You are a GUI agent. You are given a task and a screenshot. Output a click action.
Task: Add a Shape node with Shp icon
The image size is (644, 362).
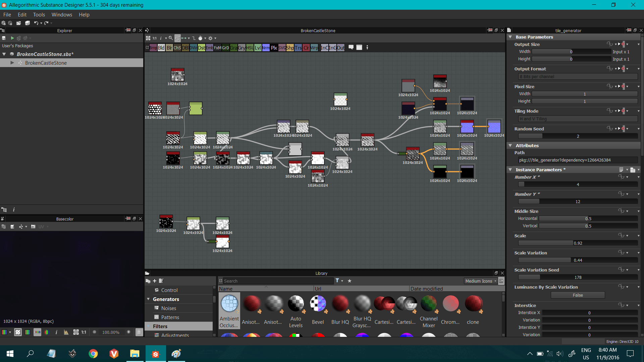point(290,48)
